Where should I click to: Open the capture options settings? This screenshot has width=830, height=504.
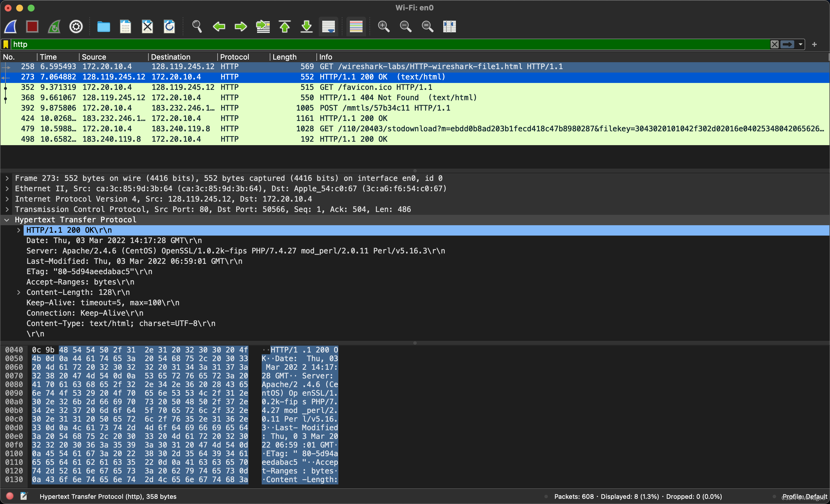(x=76, y=26)
